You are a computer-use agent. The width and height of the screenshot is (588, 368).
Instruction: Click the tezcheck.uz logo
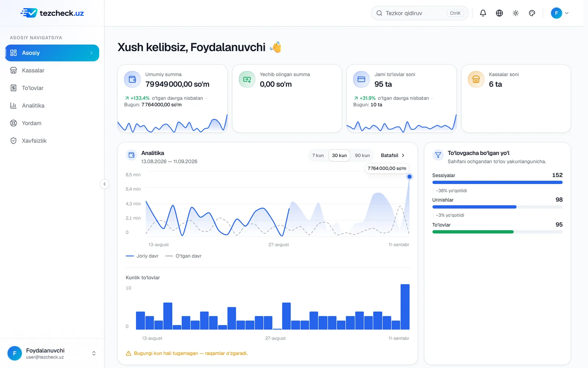coord(52,13)
